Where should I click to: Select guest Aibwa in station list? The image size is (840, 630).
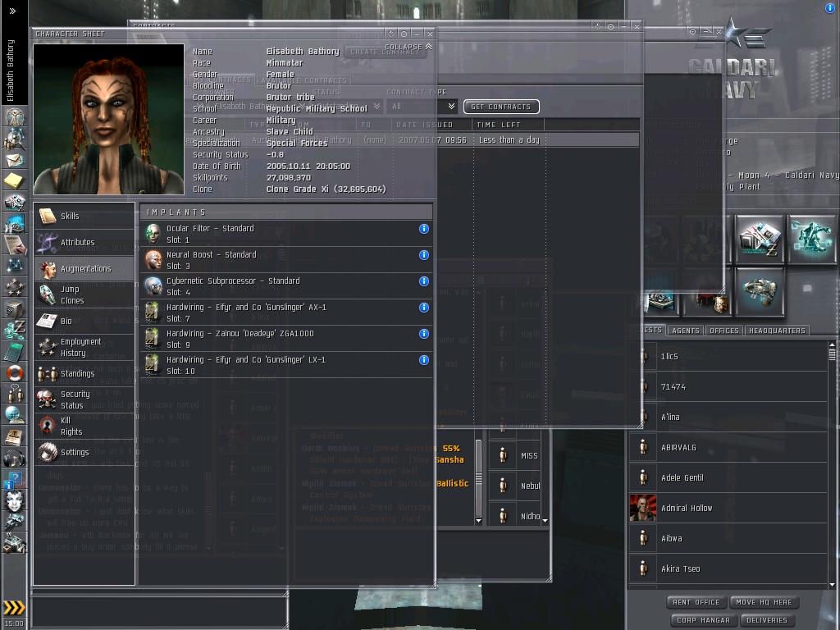(728, 538)
